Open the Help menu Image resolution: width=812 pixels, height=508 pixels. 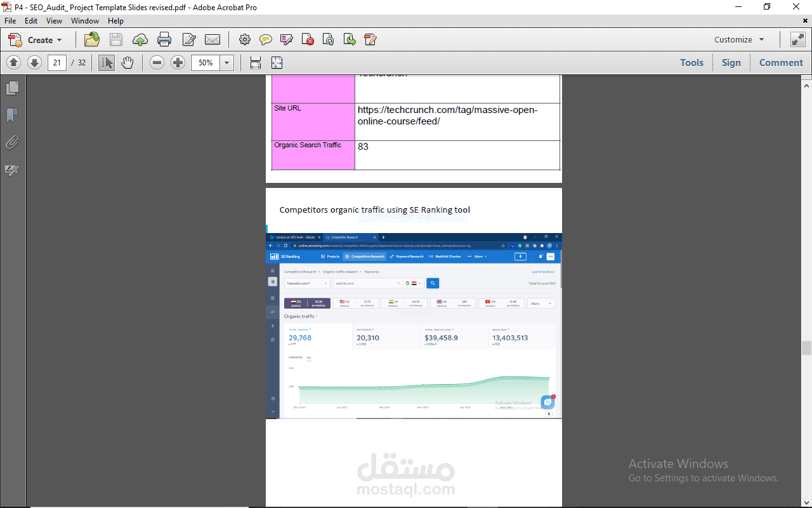point(115,21)
